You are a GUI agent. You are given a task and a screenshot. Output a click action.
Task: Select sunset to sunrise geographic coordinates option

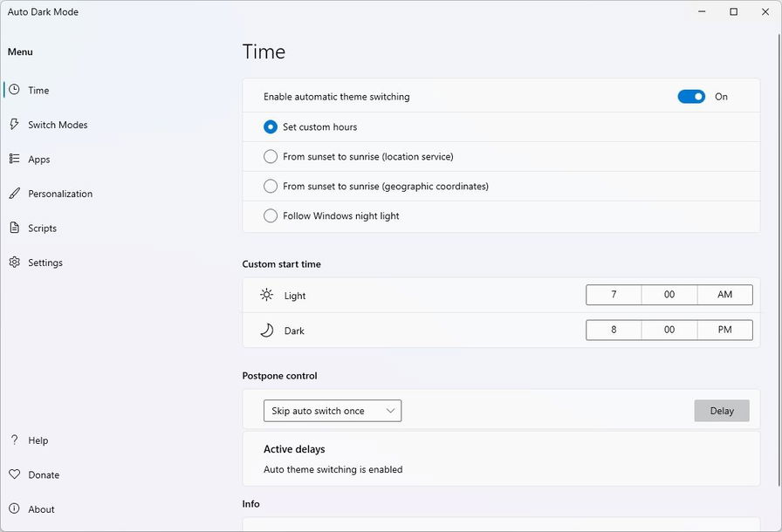(x=271, y=187)
